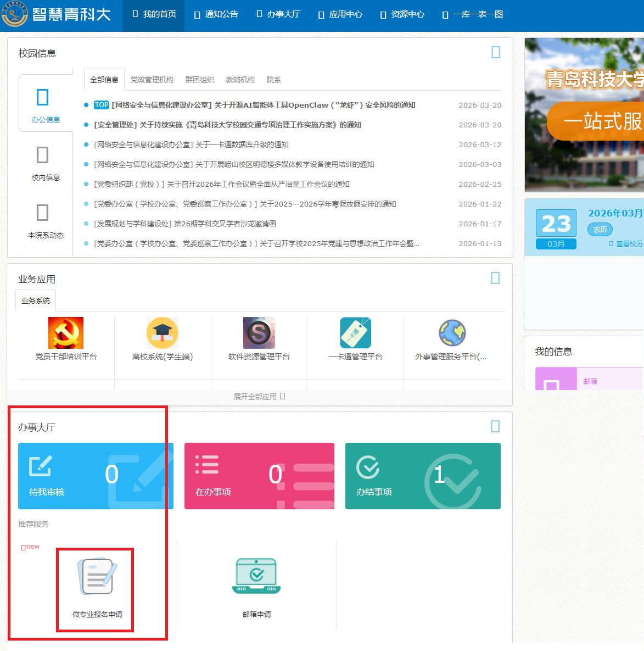Click the 一站式服务 campus banner image
644x651 pixels.
(x=584, y=115)
